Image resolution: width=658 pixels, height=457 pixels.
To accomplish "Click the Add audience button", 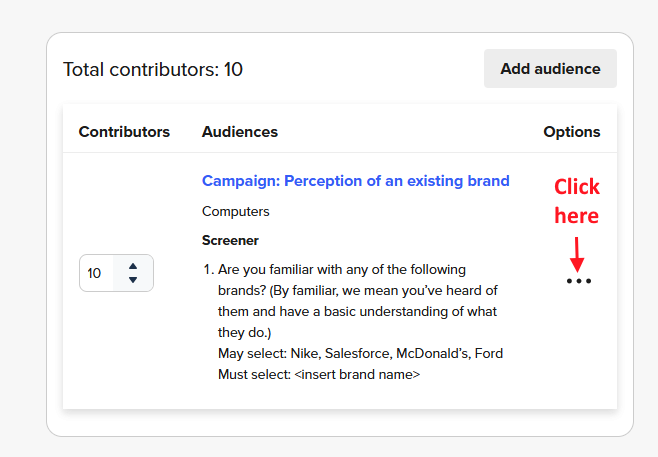I will pos(550,69).
